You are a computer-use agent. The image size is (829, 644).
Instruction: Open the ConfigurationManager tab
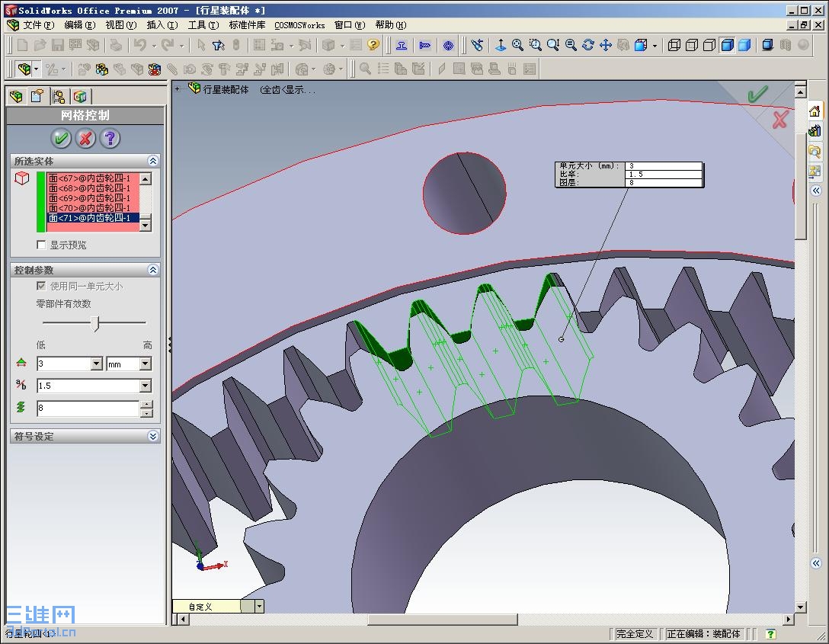[x=59, y=96]
